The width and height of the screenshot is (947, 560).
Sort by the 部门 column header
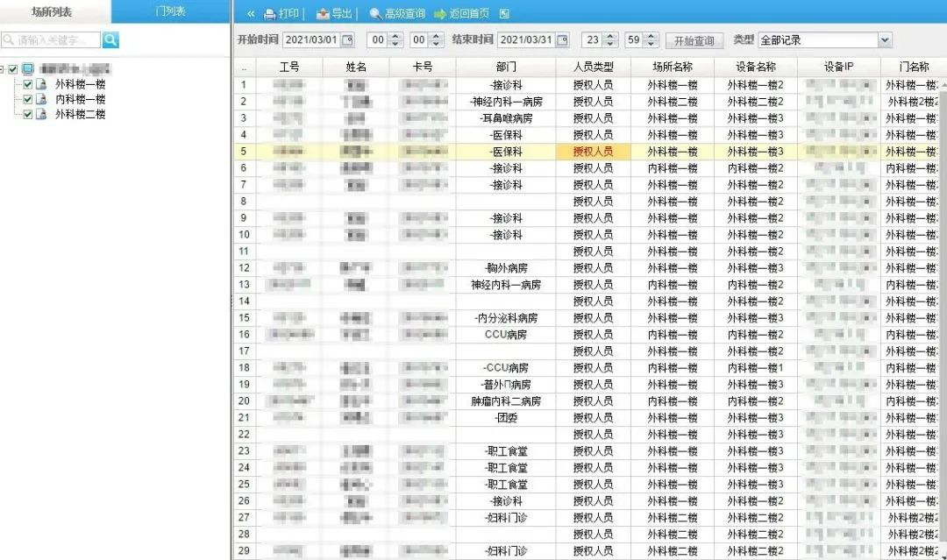pos(505,67)
